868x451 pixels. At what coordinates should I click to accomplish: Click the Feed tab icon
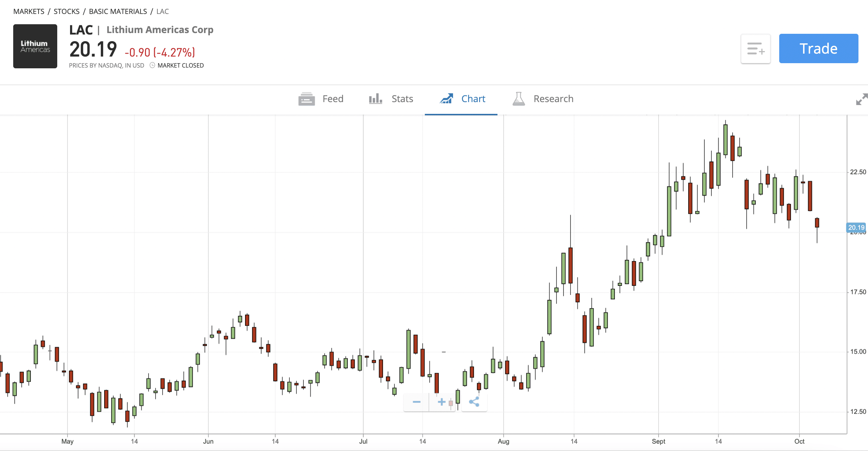coord(307,99)
